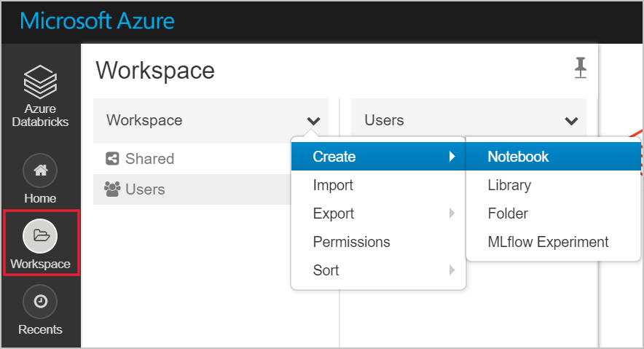Select the Workspace folder icon
The image size is (644, 349).
point(41,235)
